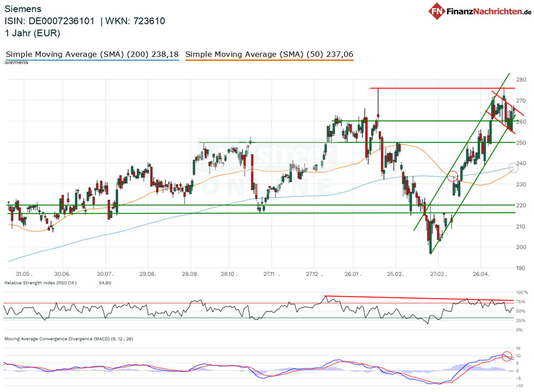Click the 230 price axis label

pos(522,184)
